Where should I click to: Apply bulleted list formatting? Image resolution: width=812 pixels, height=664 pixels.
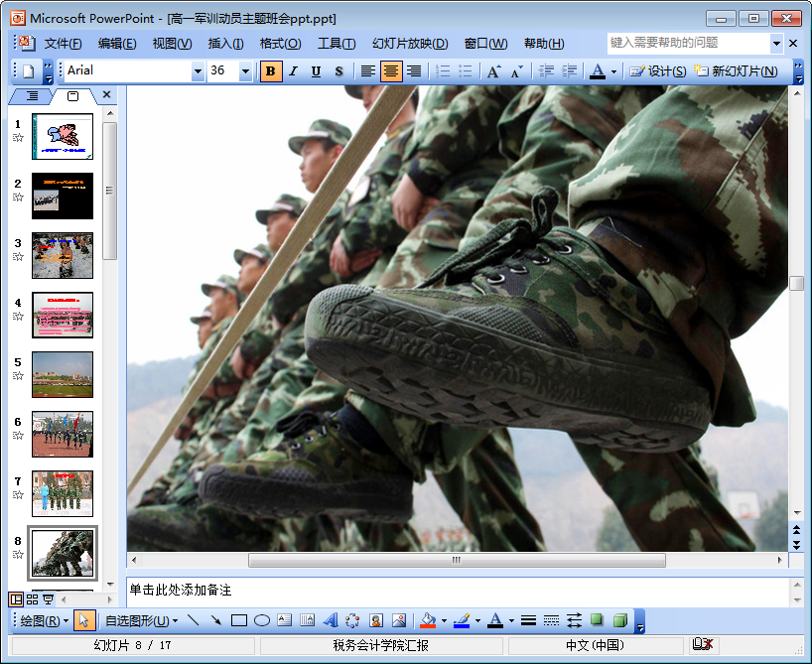466,70
